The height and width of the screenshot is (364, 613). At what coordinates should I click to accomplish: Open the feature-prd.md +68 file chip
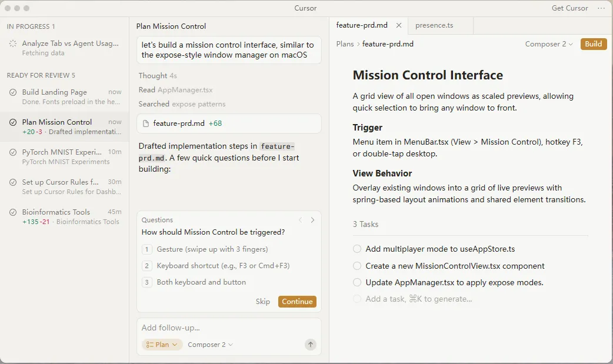click(229, 123)
